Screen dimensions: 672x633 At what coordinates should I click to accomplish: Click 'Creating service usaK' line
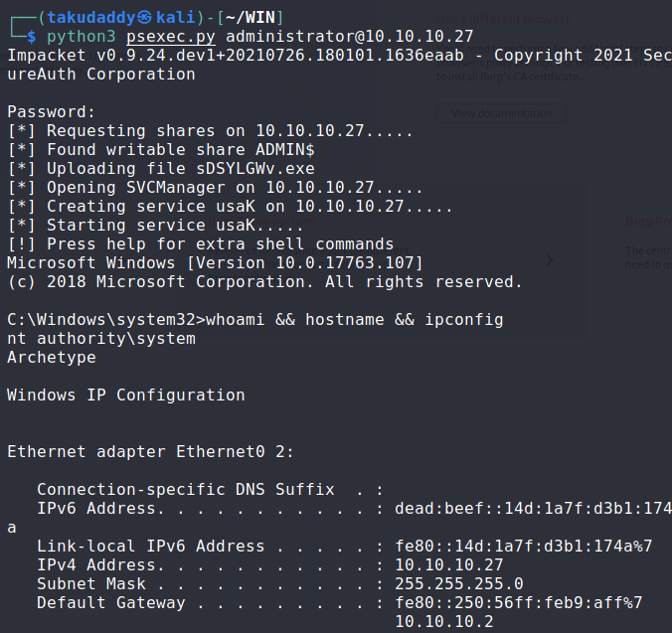[230, 206]
